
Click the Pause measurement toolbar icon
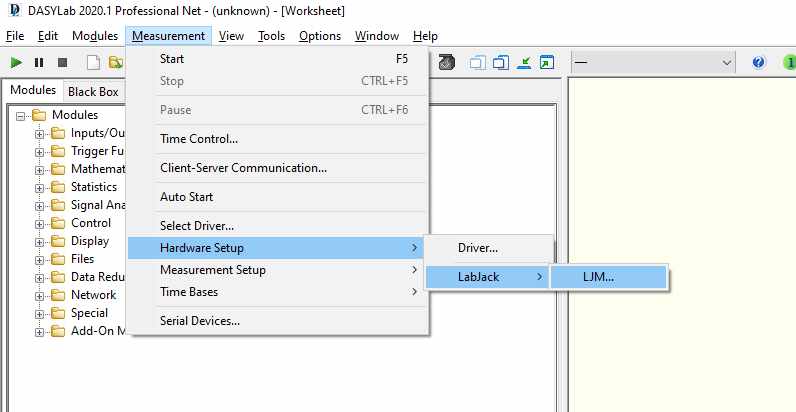[39, 62]
